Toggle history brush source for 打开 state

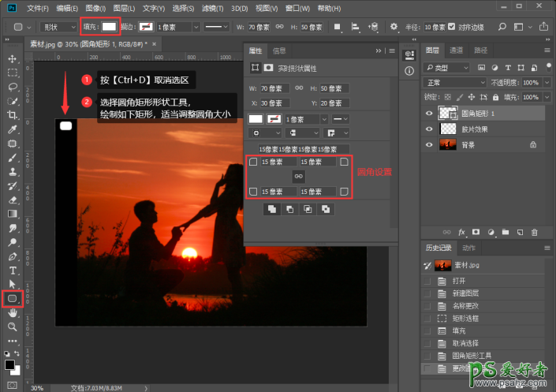(x=427, y=281)
